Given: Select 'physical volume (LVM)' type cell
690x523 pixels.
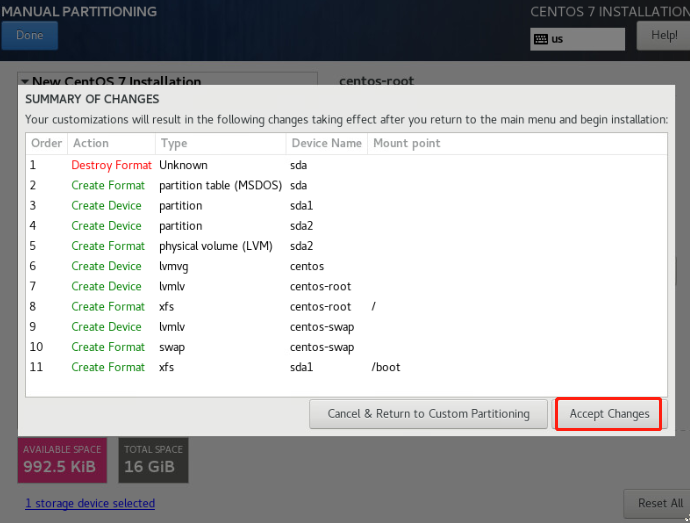Looking at the screenshot, I should [x=216, y=246].
